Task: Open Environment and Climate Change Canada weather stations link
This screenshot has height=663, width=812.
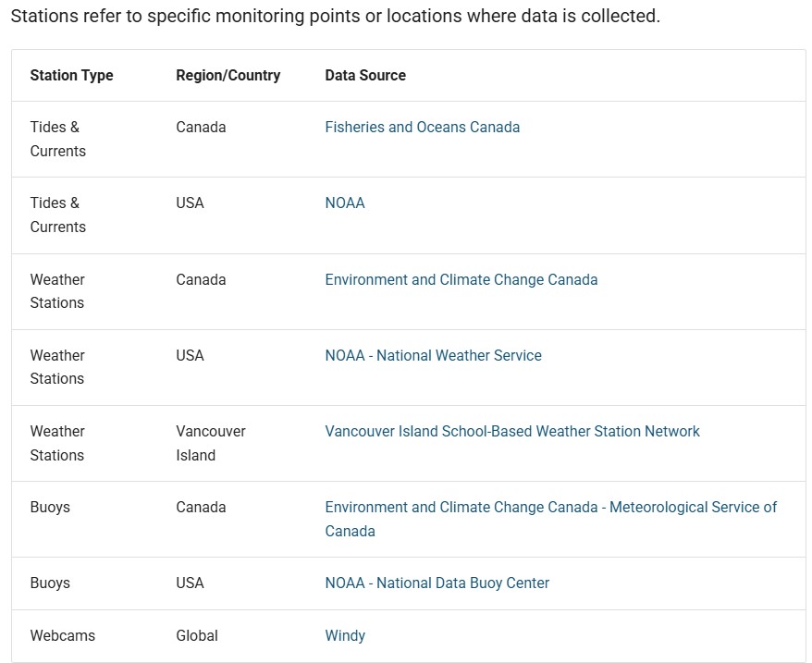Action: pyautogui.click(x=461, y=279)
